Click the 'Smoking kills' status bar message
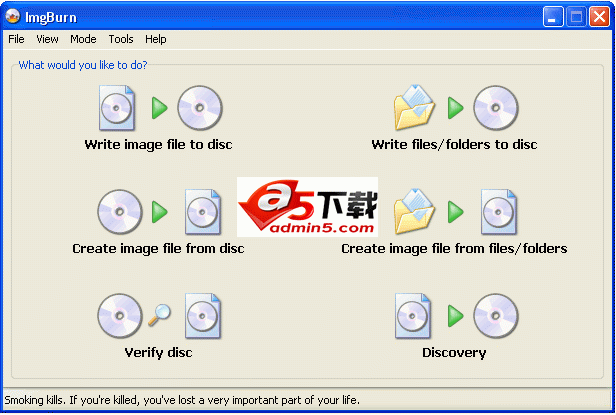Viewport: 616px width, 415px height. (x=182, y=400)
